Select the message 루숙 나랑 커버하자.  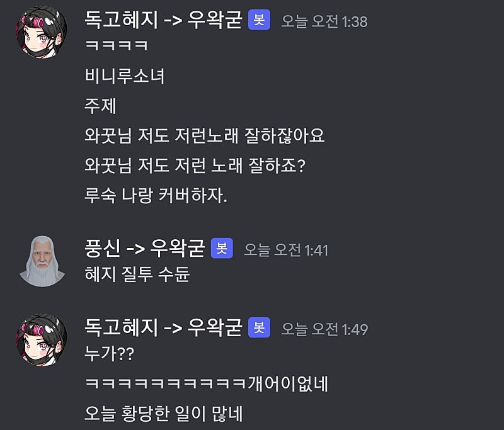156,195
